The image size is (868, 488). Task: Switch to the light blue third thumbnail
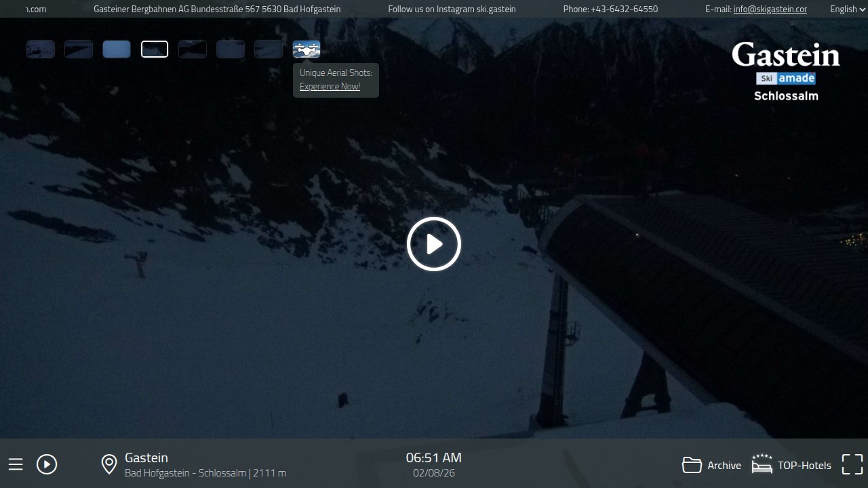pos(117,49)
